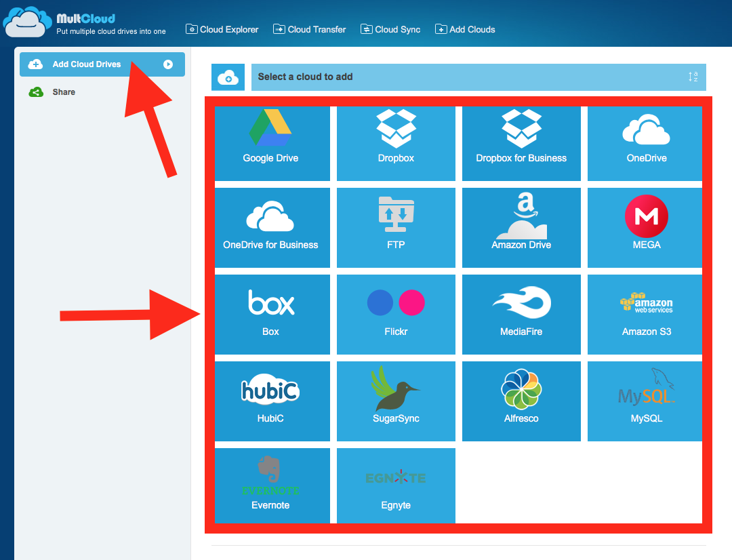732x560 pixels.
Task: Add the Amazon Drive tile
Action: [x=521, y=227]
